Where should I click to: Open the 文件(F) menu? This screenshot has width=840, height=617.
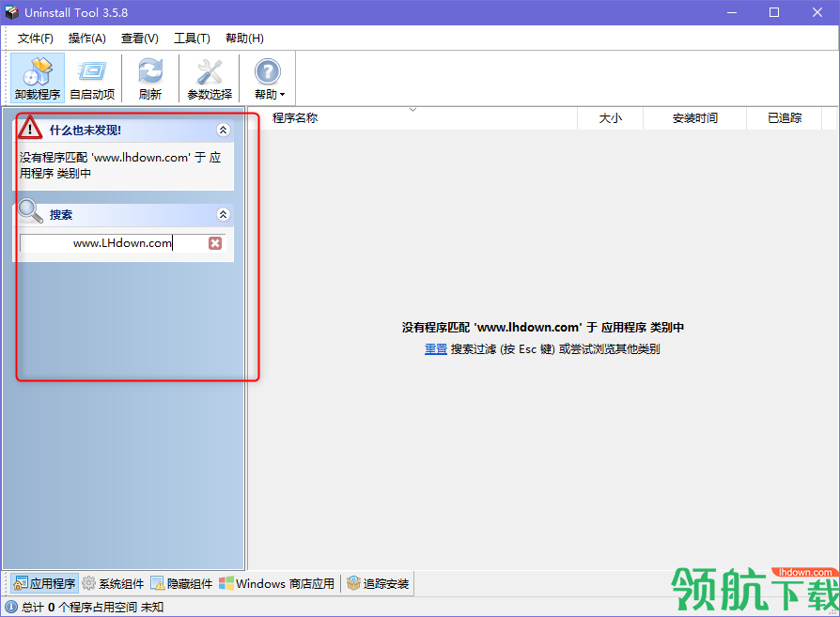coord(36,39)
